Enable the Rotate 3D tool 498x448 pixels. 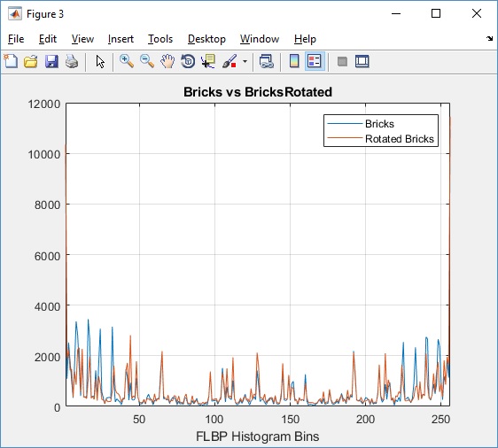pyautogui.click(x=188, y=61)
